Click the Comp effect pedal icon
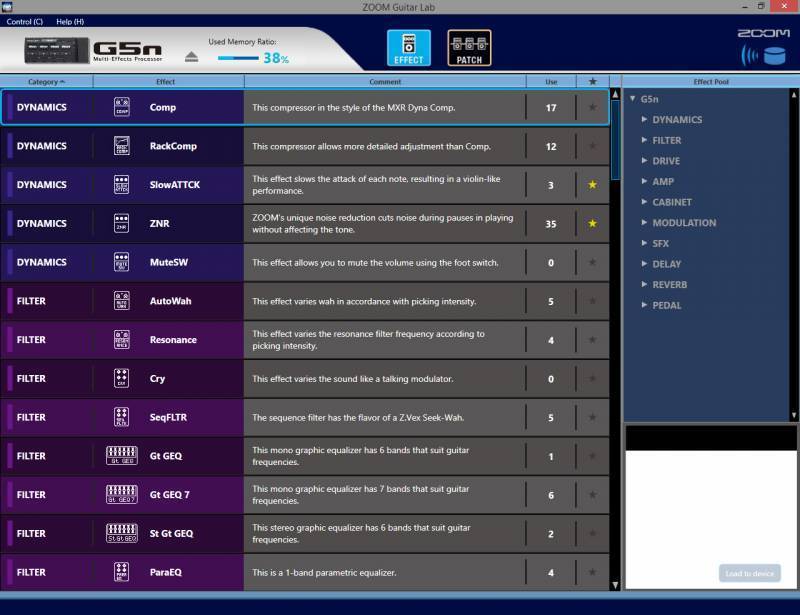 point(121,107)
